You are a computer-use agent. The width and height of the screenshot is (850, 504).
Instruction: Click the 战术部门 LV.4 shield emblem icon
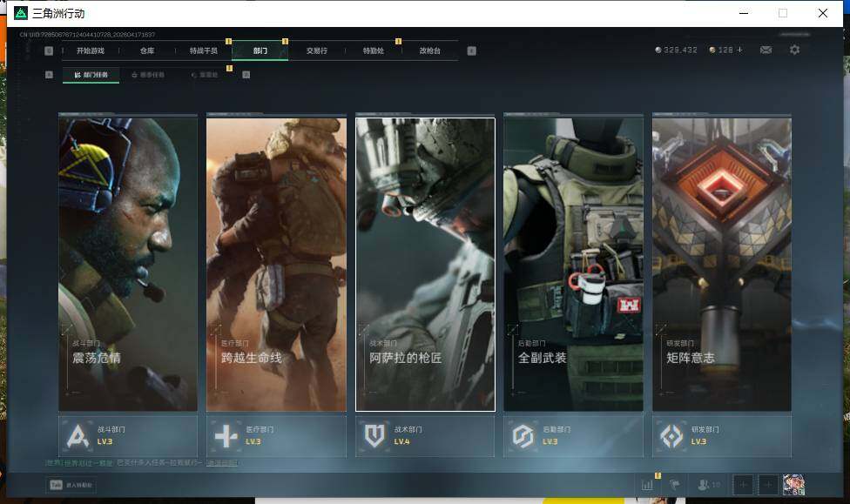coord(374,436)
